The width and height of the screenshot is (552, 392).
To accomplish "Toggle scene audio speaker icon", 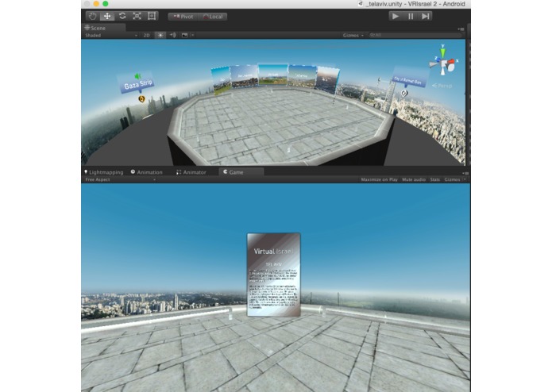I will point(172,35).
